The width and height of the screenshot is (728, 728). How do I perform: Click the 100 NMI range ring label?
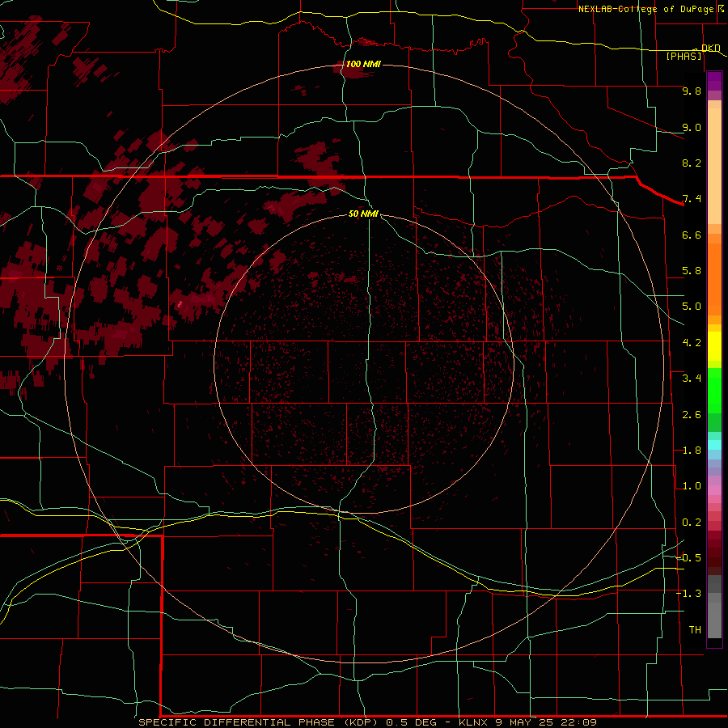tap(363, 64)
